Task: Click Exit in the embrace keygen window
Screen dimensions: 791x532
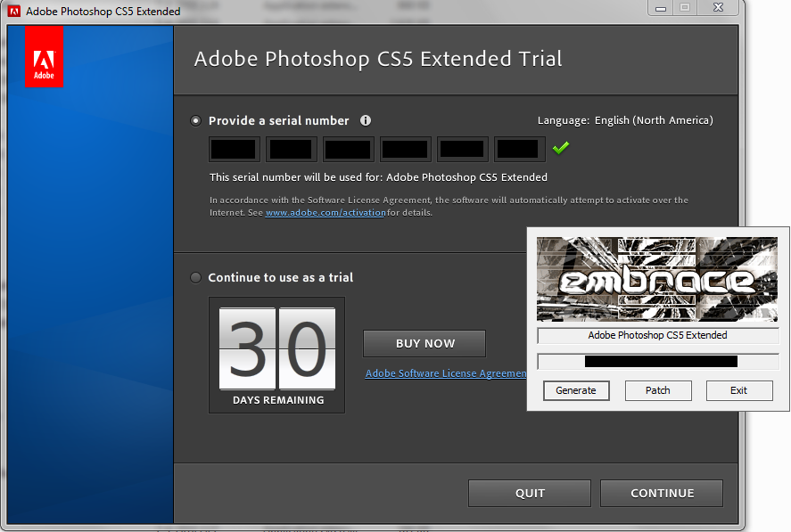Action: tap(739, 390)
